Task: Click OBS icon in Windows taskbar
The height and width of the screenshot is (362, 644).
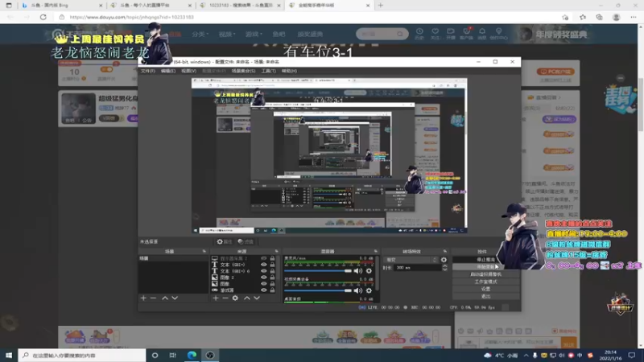Action: (210, 355)
